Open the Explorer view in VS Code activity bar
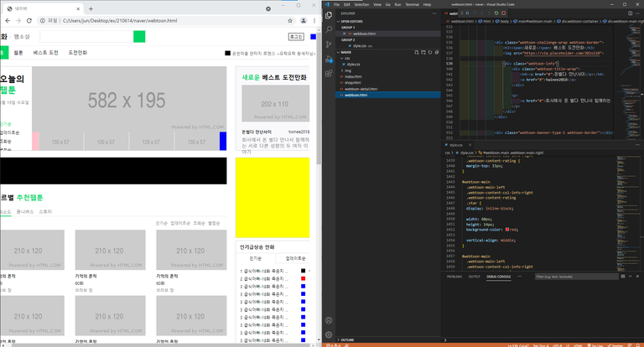The image size is (644, 347). pos(329,15)
